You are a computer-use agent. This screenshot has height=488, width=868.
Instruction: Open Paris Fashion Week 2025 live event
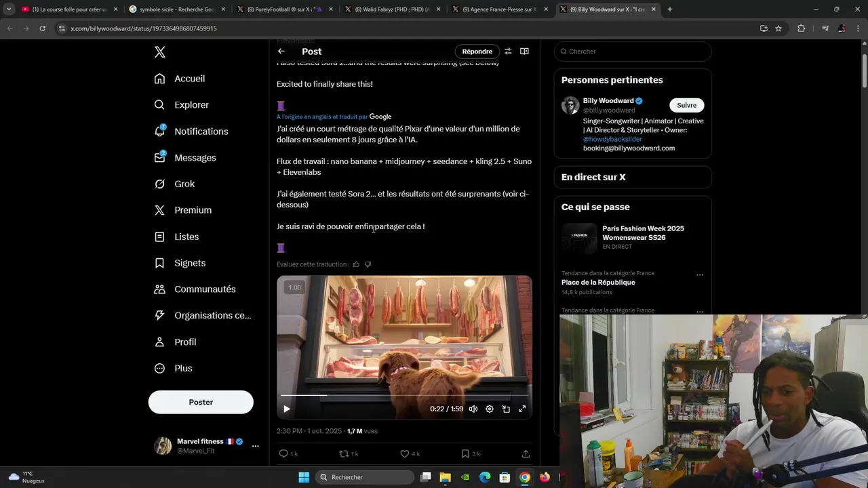tap(633, 237)
